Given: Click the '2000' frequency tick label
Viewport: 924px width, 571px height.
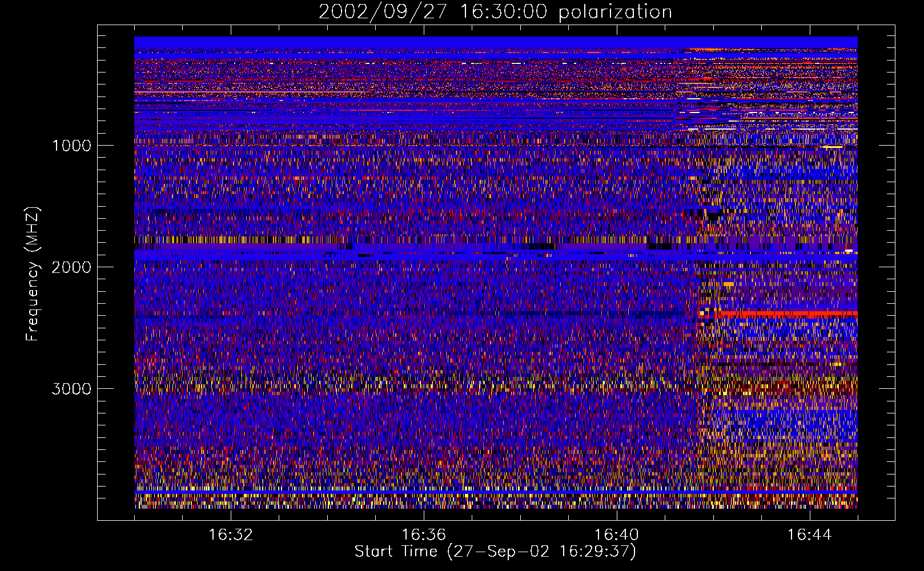Looking at the screenshot, I should 71,267.
